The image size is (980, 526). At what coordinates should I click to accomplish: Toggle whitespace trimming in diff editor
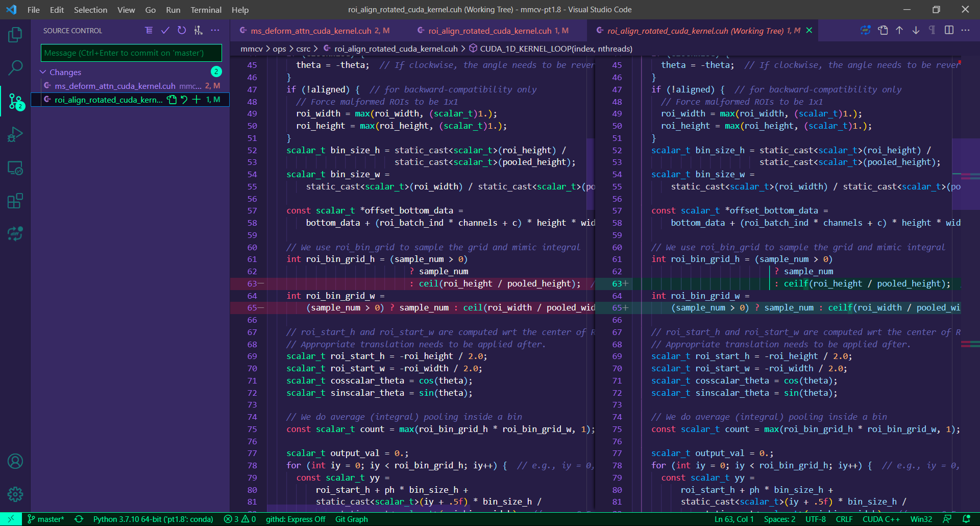pyautogui.click(x=932, y=31)
